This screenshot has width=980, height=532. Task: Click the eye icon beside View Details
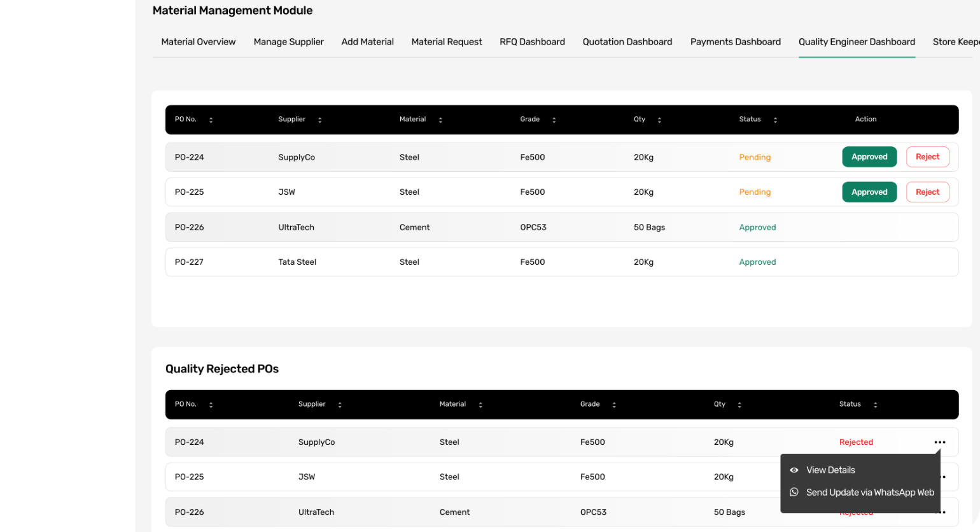point(794,470)
